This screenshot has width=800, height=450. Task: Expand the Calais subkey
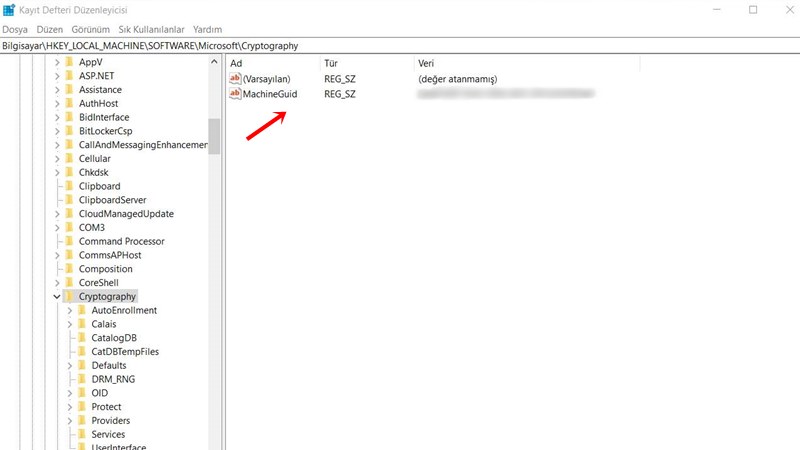(x=70, y=324)
